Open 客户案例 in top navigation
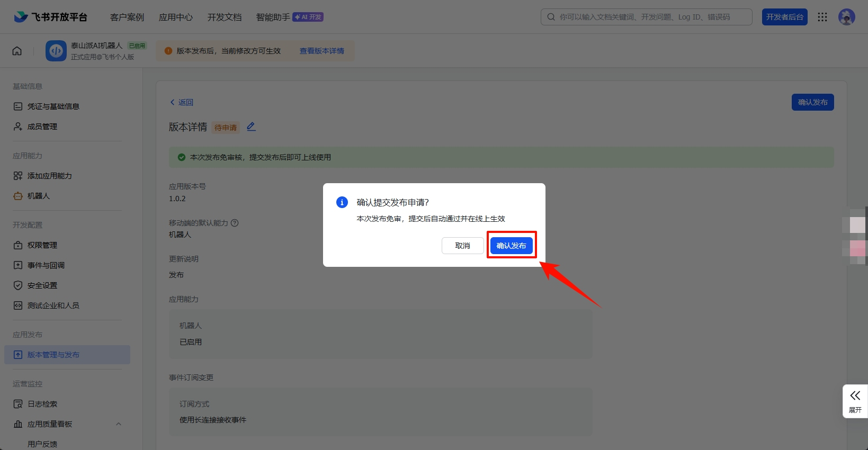 [x=127, y=17]
